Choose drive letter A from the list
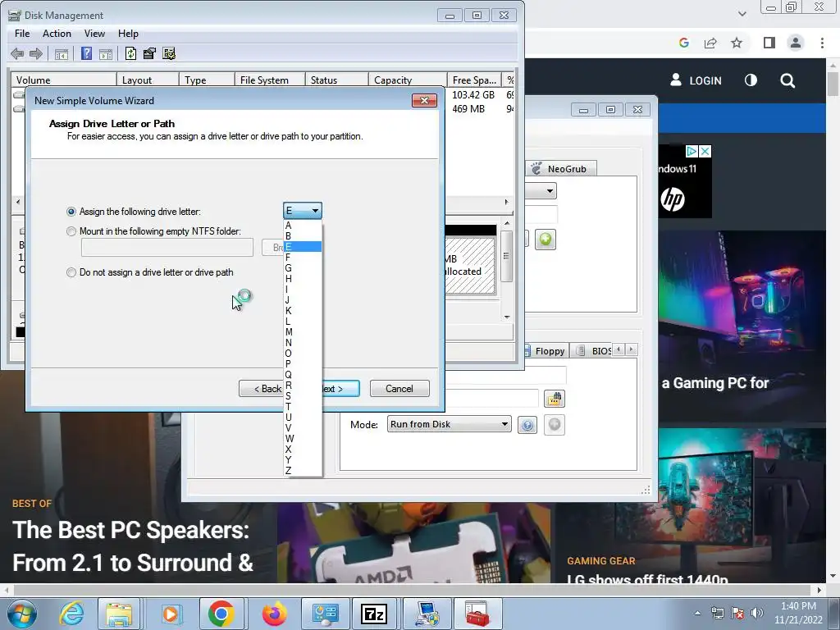This screenshot has height=630, width=840. tap(303, 226)
